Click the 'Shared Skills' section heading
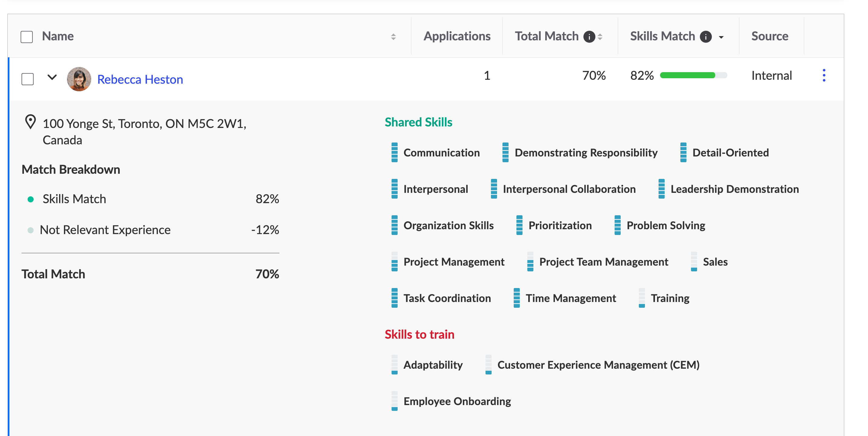This screenshot has width=868, height=436. [419, 122]
